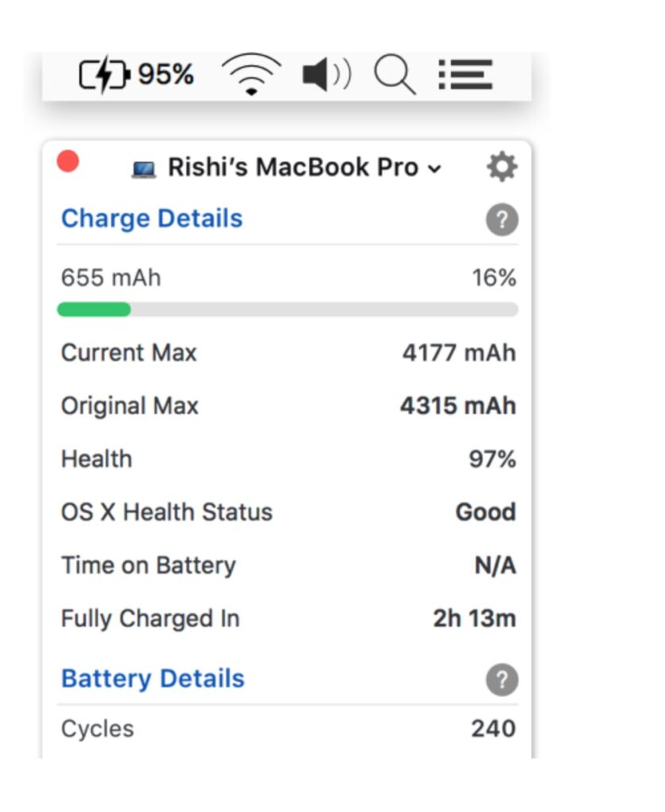The width and height of the screenshot is (665, 812).
Task: Click the volume speaker icon
Action: (326, 74)
